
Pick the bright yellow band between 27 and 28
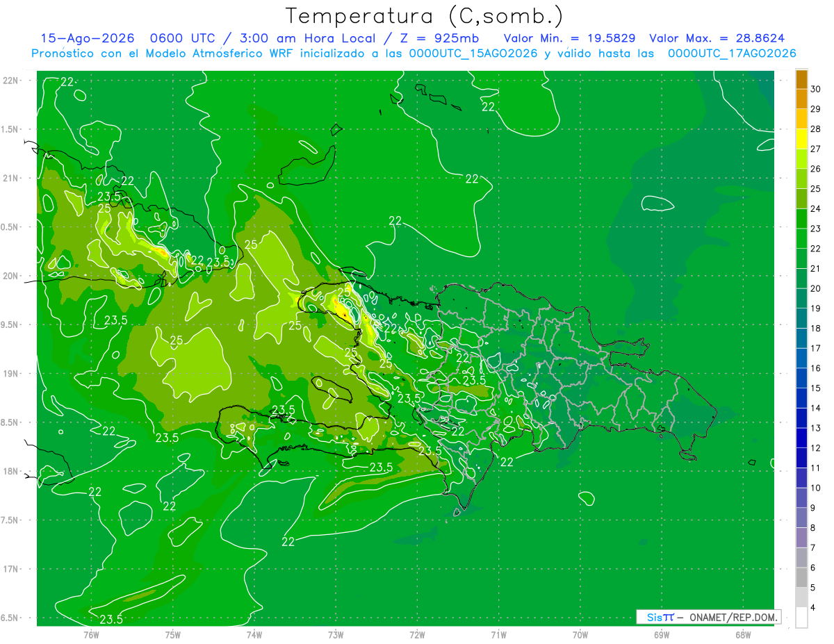click(801, 139)
